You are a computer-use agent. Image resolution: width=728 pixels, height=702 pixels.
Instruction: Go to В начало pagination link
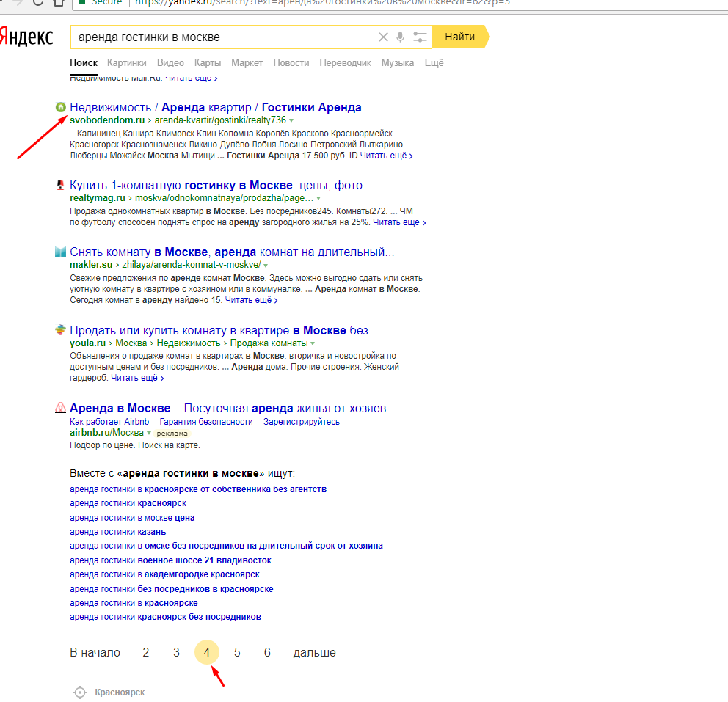[x=95, y=652]
